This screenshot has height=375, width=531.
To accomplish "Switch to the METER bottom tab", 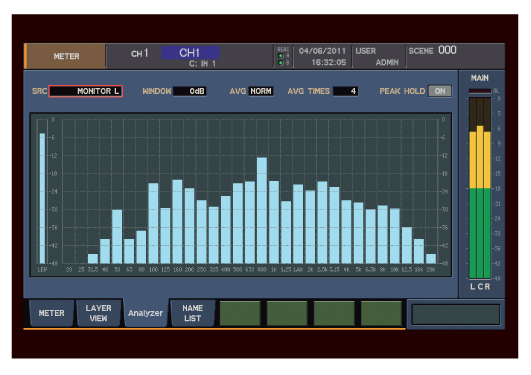I will tap(51, 313).
